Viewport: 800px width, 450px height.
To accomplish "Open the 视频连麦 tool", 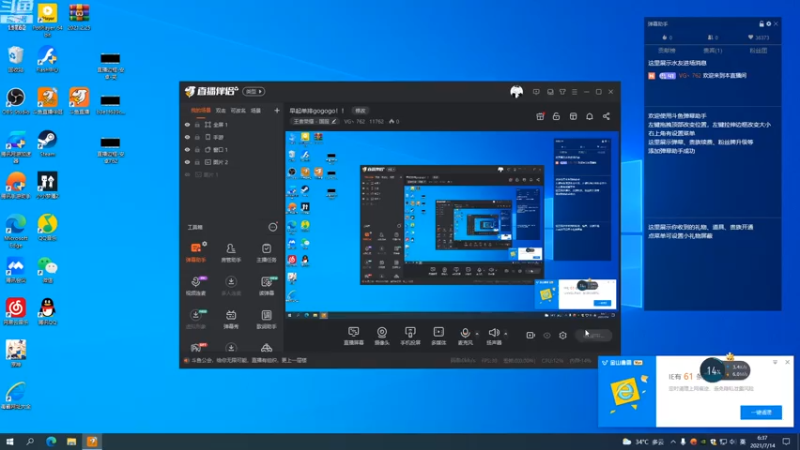I will pos(196,286).
